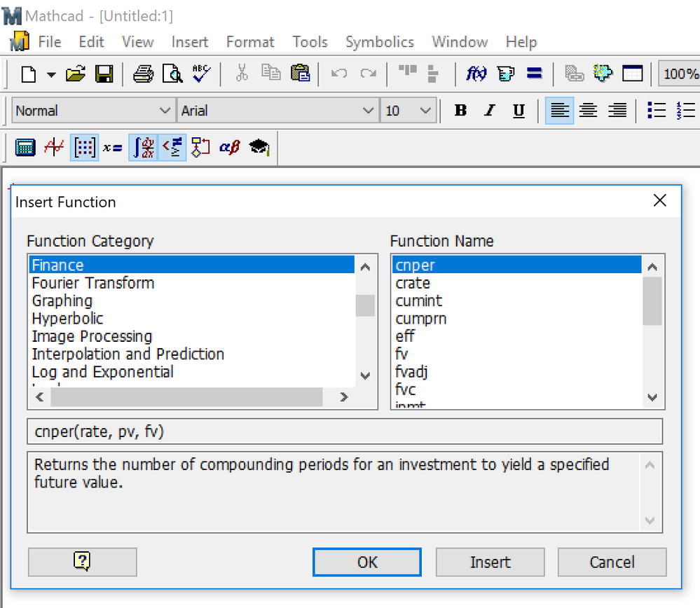Click the Calculate equals sign icon
This screenshot has height=608, width=700.
[534, 73]
